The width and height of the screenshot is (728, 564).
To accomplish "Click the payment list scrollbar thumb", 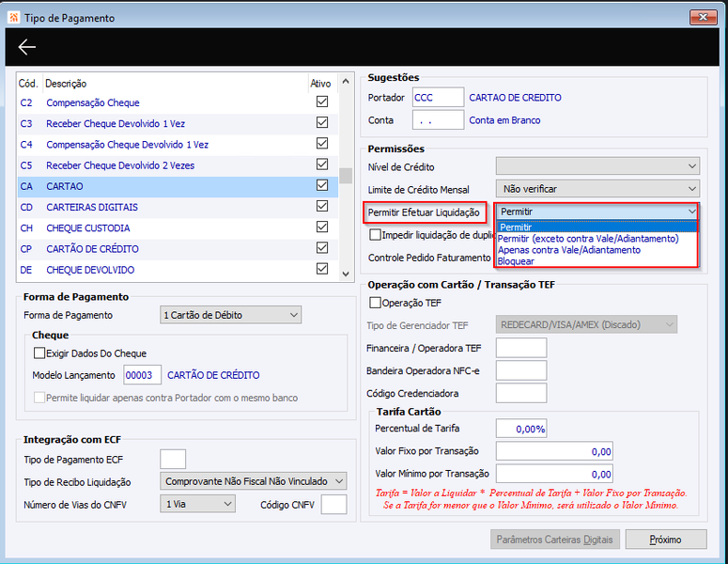I will tap(346, 176).
